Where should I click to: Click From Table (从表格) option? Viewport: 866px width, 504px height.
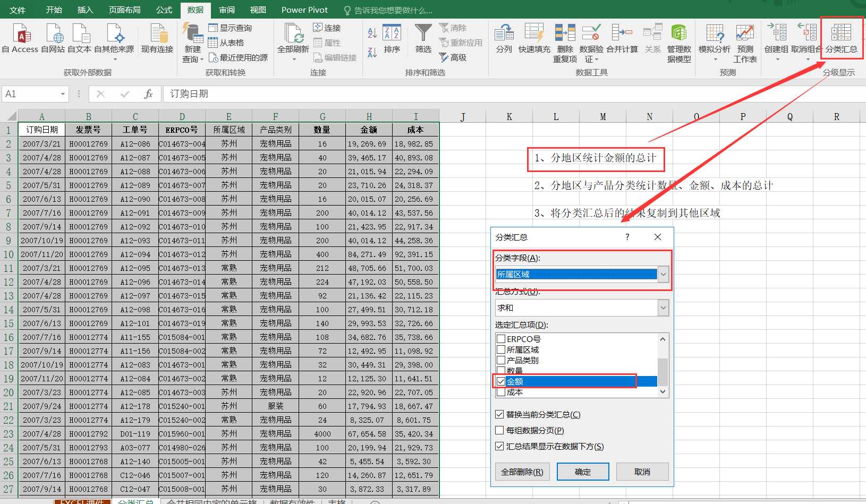coord(226,42)
